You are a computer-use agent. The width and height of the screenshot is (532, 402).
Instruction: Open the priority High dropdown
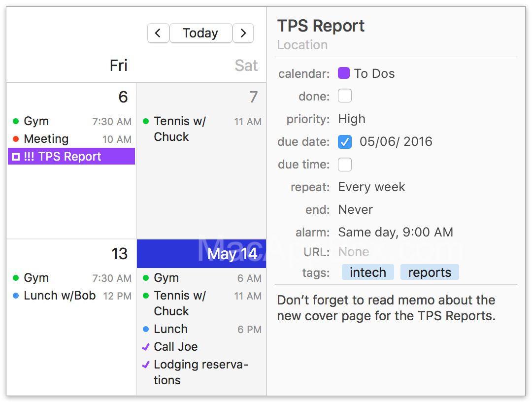pyautogui.click(x=352, y=119)
